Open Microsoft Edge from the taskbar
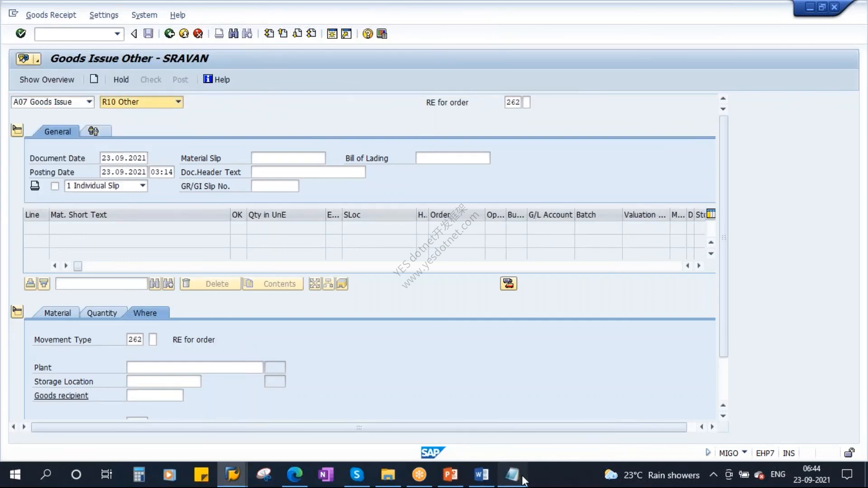 point(294,474)
